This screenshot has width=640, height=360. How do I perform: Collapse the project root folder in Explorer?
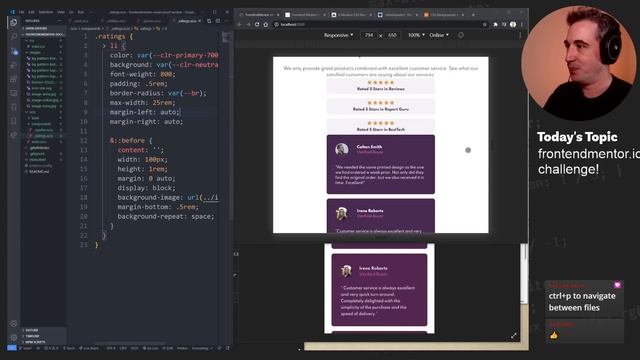[x=43, y=34]
